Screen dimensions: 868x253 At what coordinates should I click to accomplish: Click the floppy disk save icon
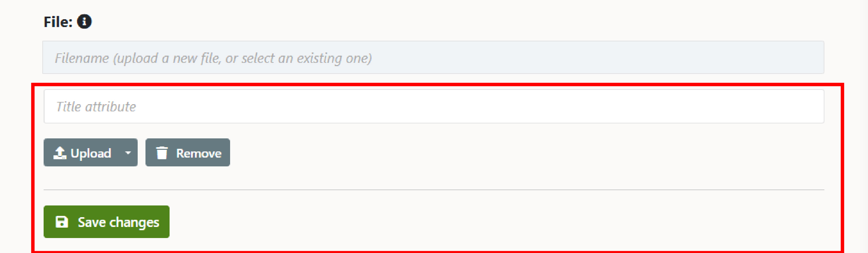(x=62, y=222)
